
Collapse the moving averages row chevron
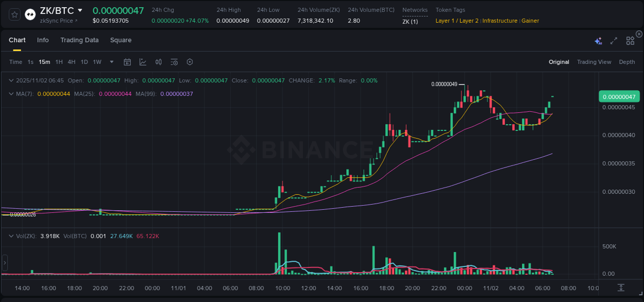pos(11,94)
